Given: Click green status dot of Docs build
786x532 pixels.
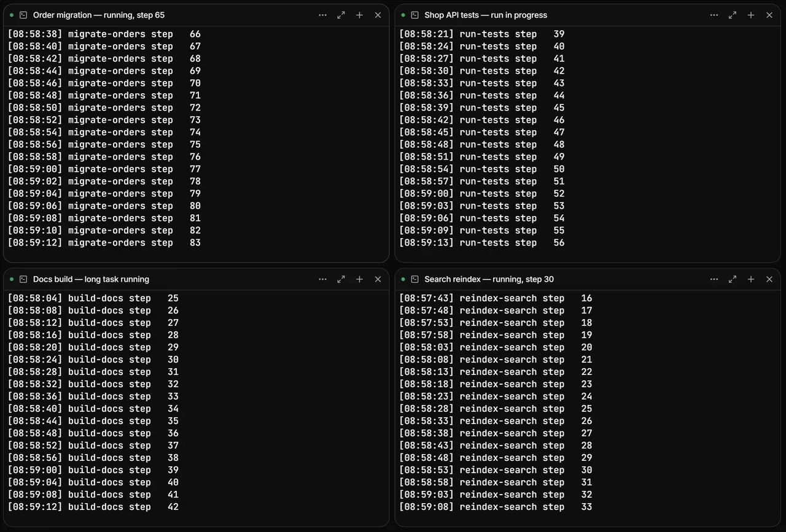Looking at the screenshot, I should 12,279.
